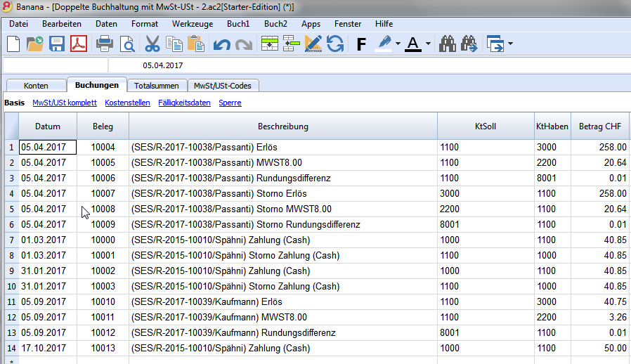Cut selection with the scissors icon
Image resolution: width=631 pixels, height=364 pixels.
click(152, 44)
